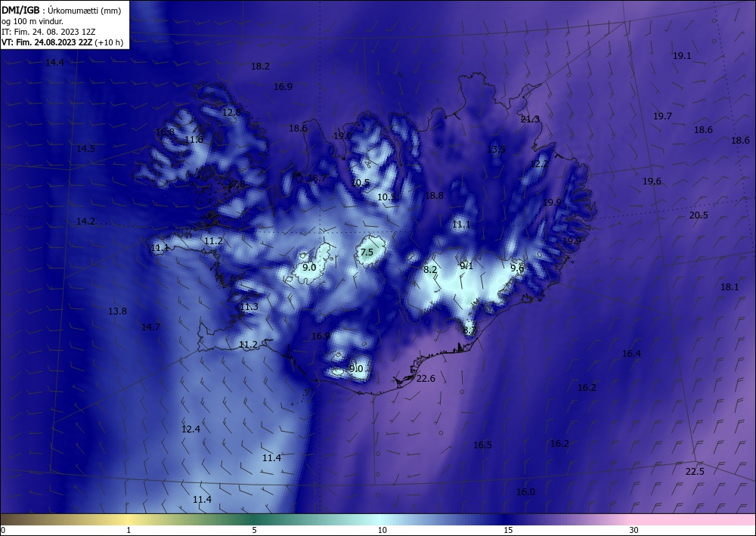Click the 15 tick on the colour scale

click(x=508, y=531)
